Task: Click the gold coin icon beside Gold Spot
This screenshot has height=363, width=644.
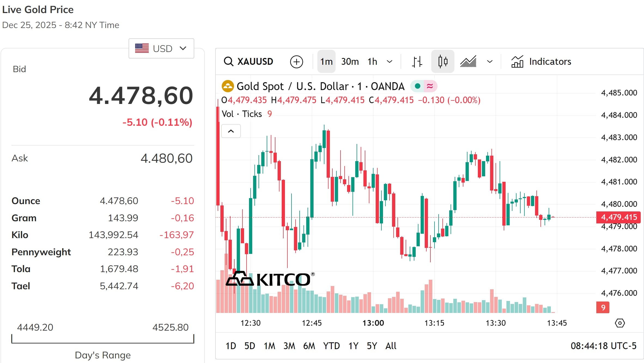Action: click(x=228, y=86)
